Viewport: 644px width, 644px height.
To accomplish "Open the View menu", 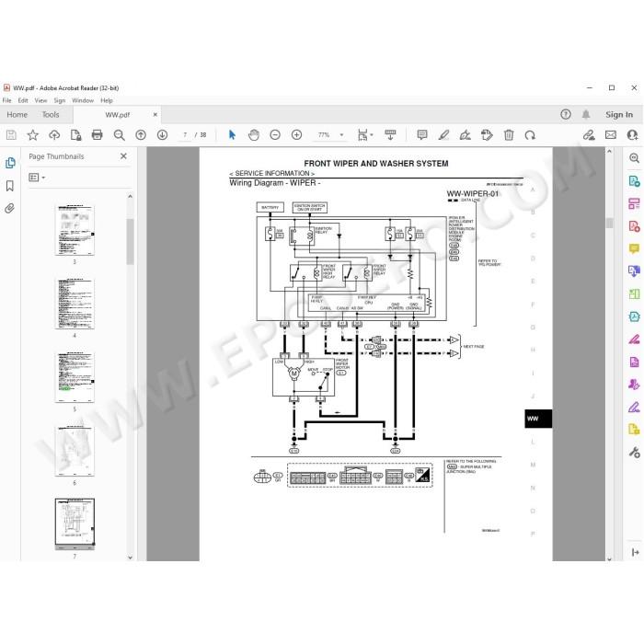I will point(40,100).
